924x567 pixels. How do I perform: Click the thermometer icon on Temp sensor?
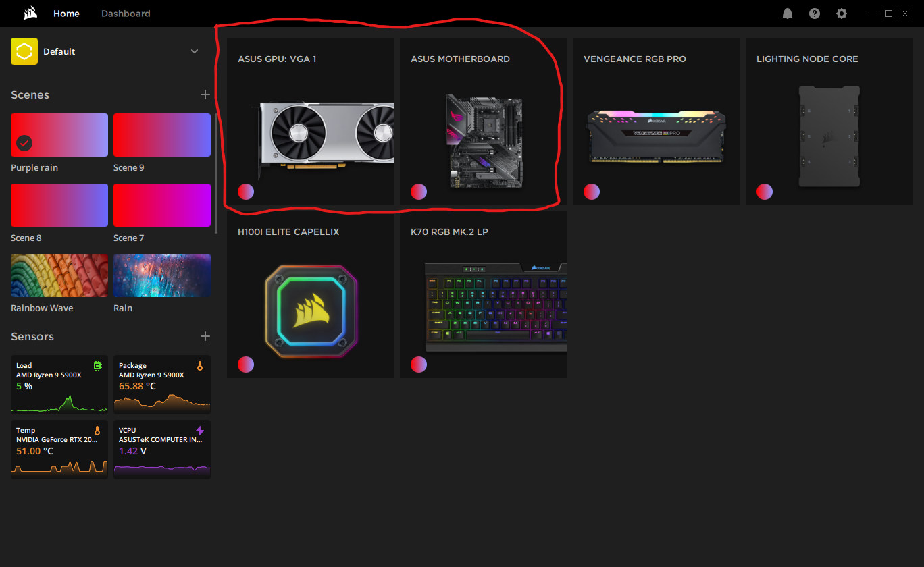pyautogui.click(x=97, y=431)
